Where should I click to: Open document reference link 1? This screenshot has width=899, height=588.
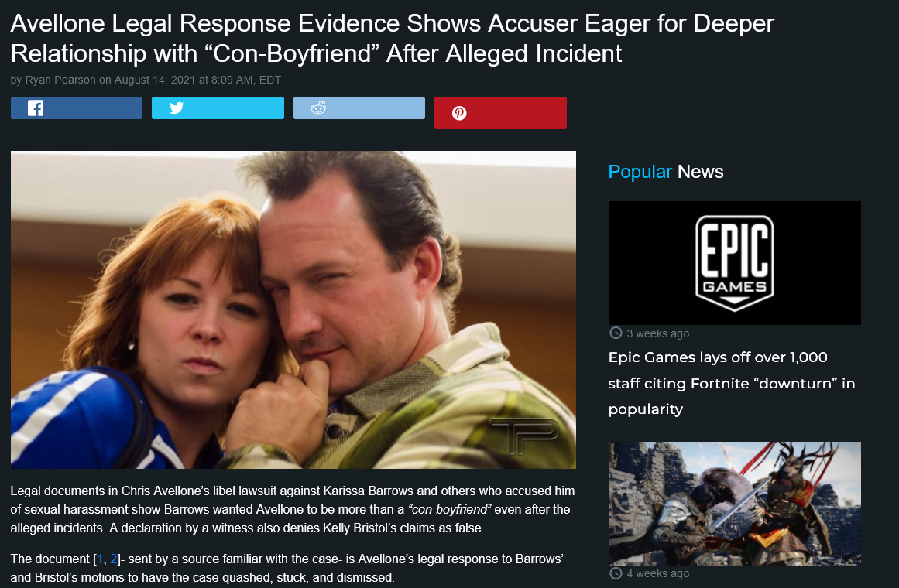[100, 559]
